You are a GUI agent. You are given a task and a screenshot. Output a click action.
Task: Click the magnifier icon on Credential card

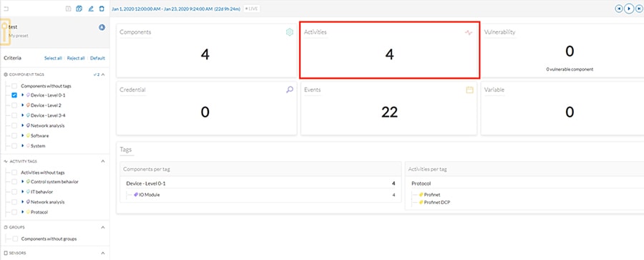pos(290,90)
